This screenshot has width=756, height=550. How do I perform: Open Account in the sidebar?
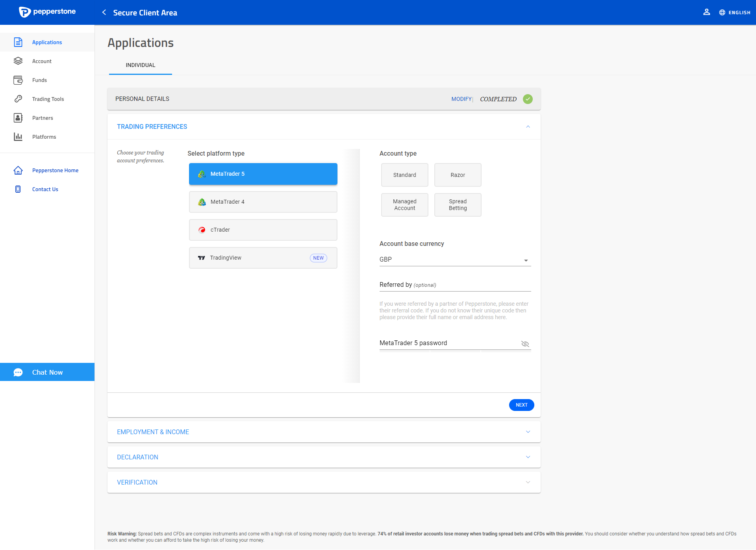(47, 61)
